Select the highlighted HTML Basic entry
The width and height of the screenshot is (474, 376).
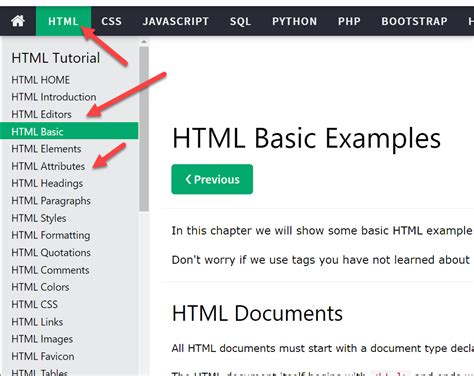tap(69, 131)
